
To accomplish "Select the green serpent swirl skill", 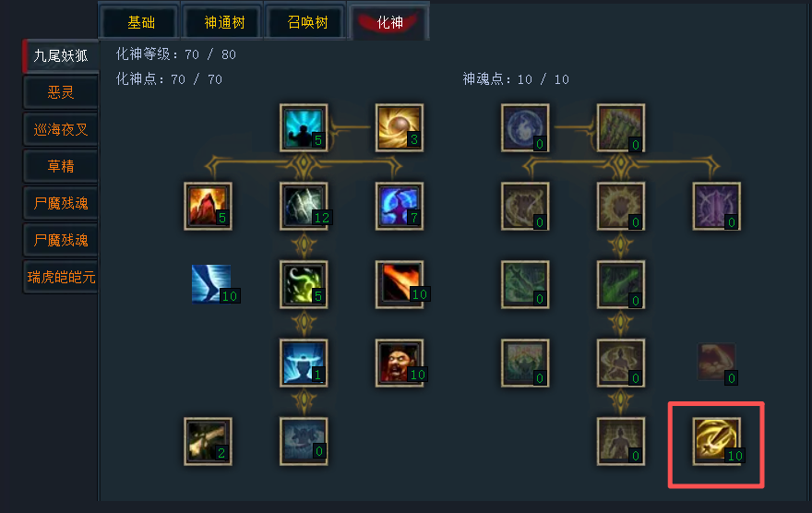I will (304, 284).
